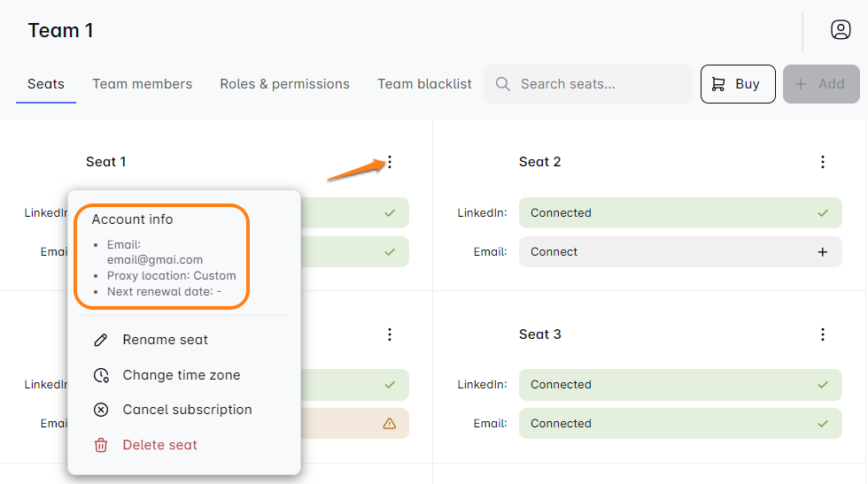This screenshot has height=484, width=868.
Task: Choose Change time zone option
Action: 181,375
